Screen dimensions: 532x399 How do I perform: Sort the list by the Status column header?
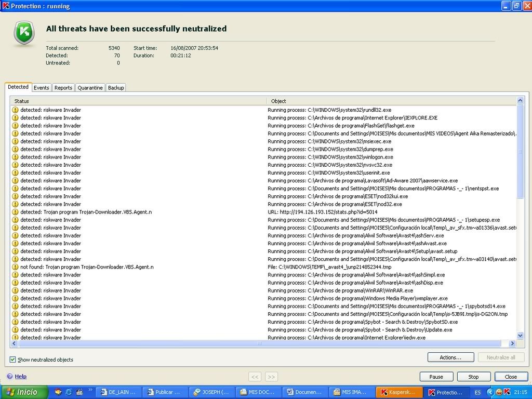(x=138, y=101)
